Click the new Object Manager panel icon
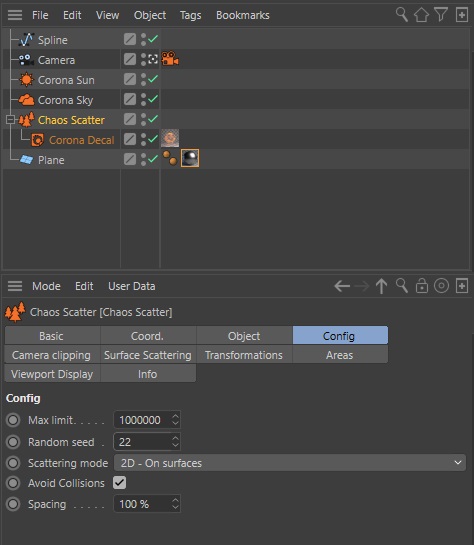Image resolution: width=474 pixels, height=545 pixels. pos(461,15)
